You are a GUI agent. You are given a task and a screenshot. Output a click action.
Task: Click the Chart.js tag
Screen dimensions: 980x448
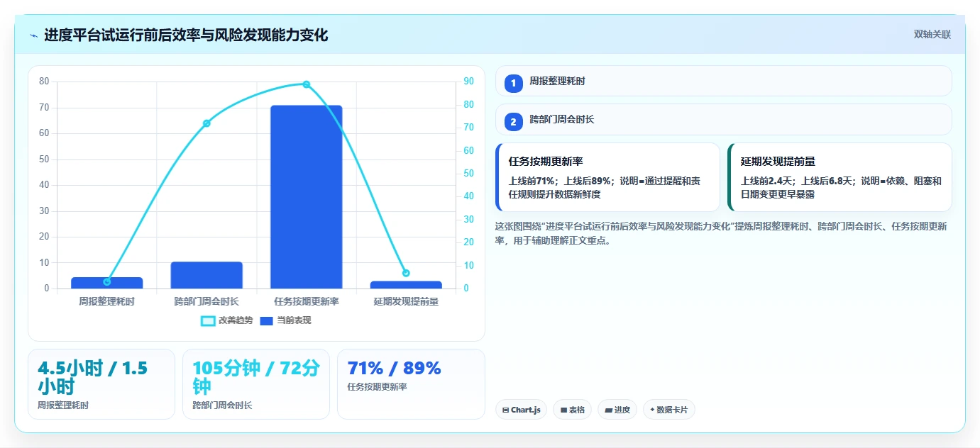[x=521, y=410]
